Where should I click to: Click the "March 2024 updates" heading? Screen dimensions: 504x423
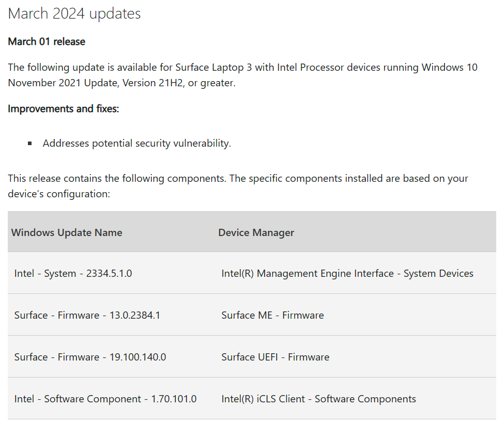(x=74, y=14)
